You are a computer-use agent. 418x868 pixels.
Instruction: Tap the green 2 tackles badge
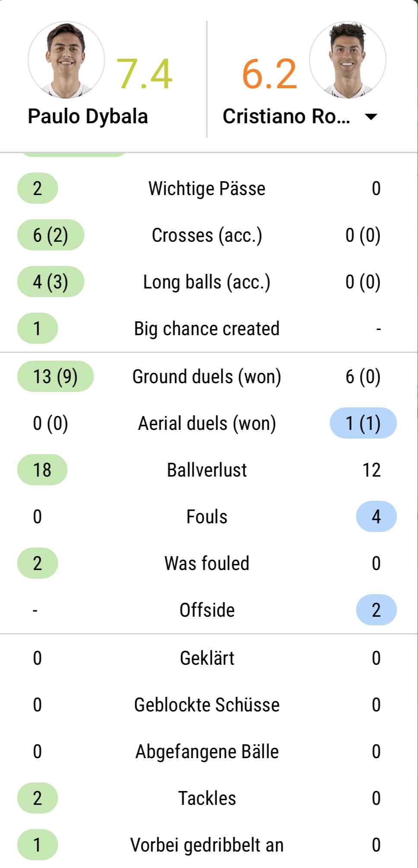37,798
